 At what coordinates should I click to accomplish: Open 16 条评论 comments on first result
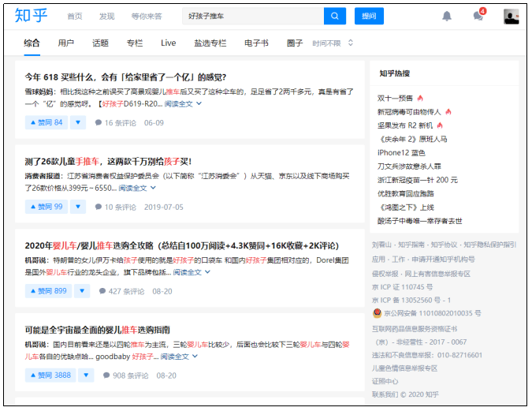coord(115,122)
